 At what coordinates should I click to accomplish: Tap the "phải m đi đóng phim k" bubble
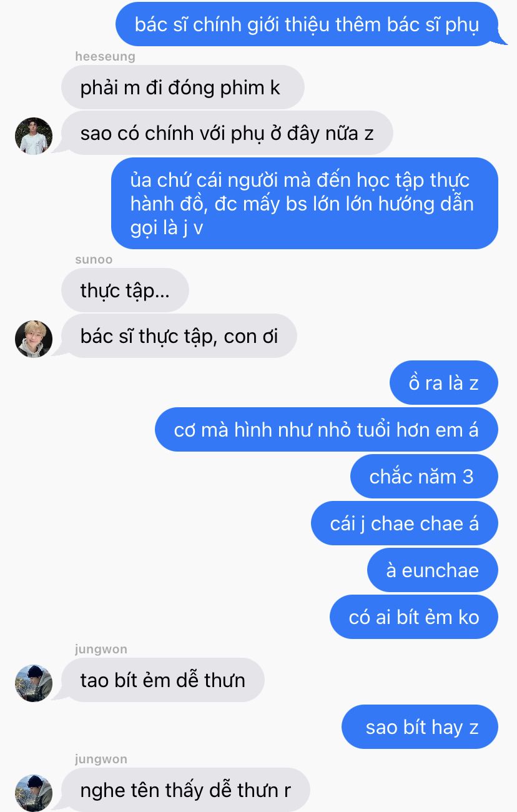182,87
